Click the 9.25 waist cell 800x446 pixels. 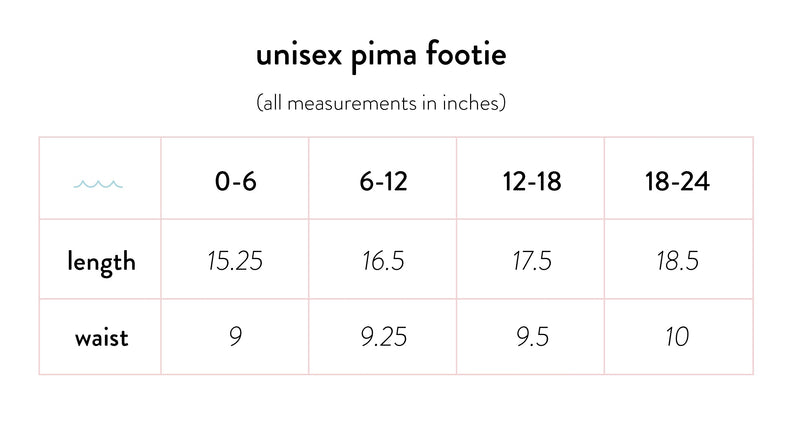point(382,337)
